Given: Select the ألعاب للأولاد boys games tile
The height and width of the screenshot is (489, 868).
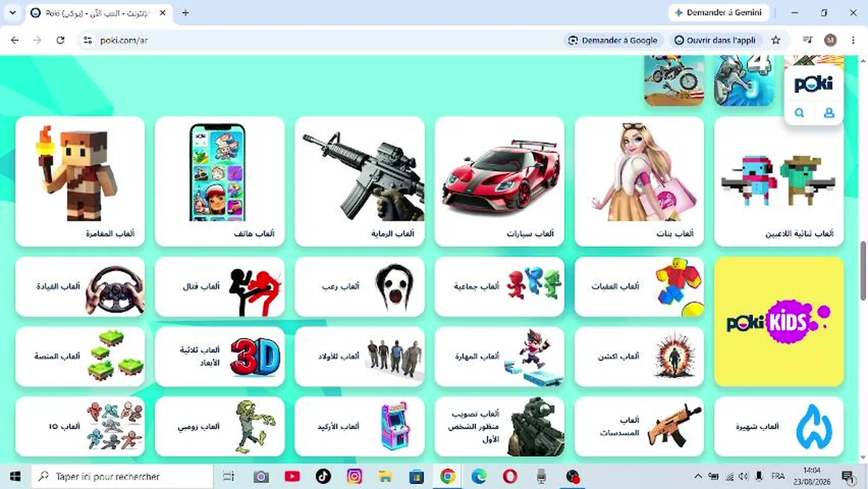Looking at the screenshot, I should (359, 357).
